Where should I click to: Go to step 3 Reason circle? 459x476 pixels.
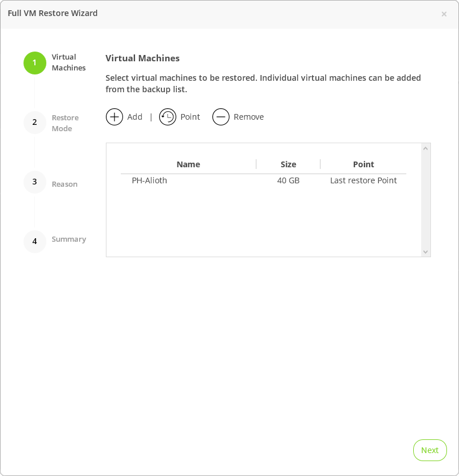point(34,182)
